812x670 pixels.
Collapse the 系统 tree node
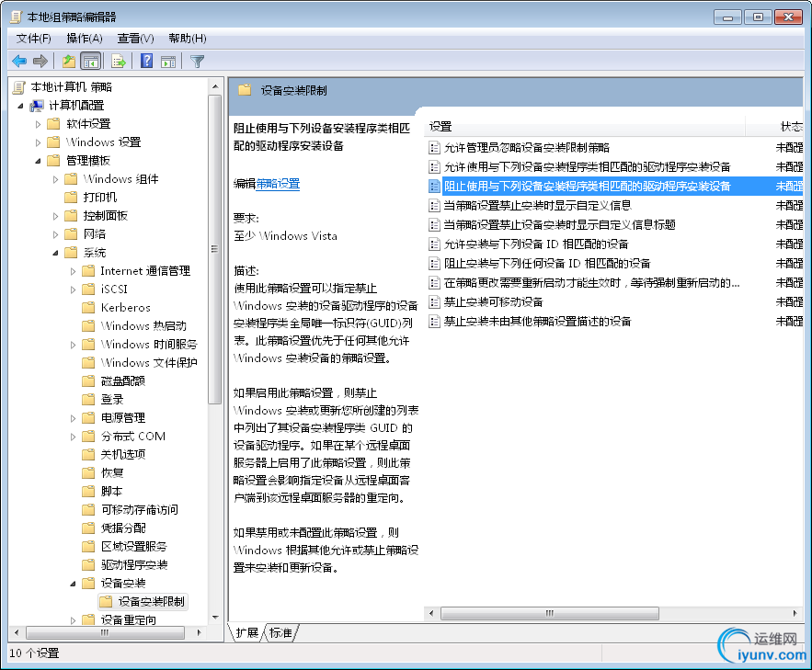click(54, 252)
